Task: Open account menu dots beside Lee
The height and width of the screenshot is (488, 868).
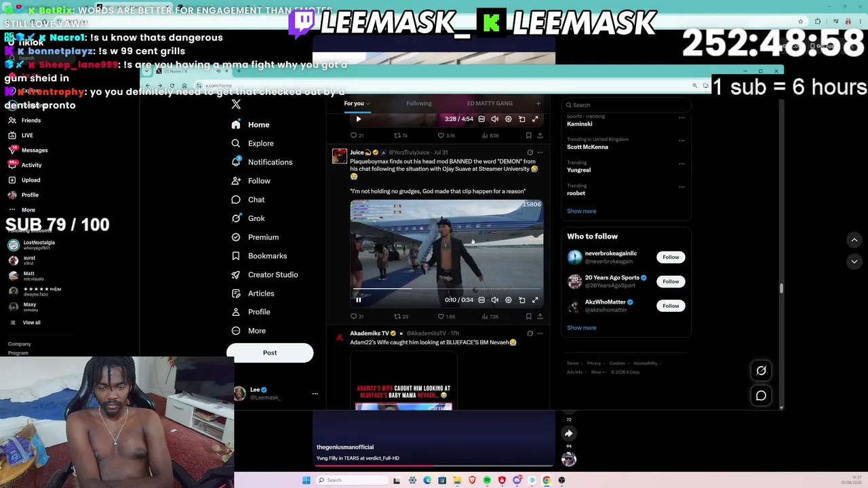Action: pos(315,394)
